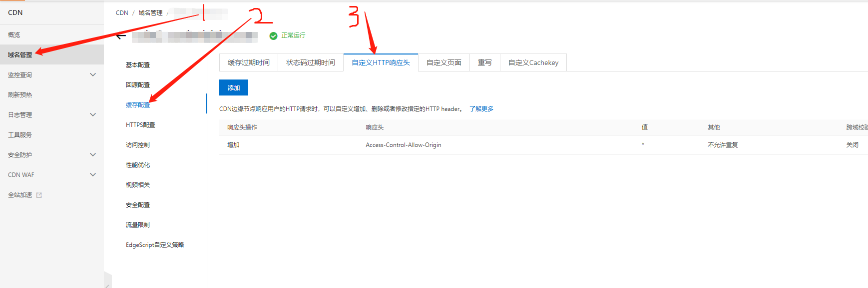
Task: Expand the 监控查询 menu chevron
Action: (93, 74)
